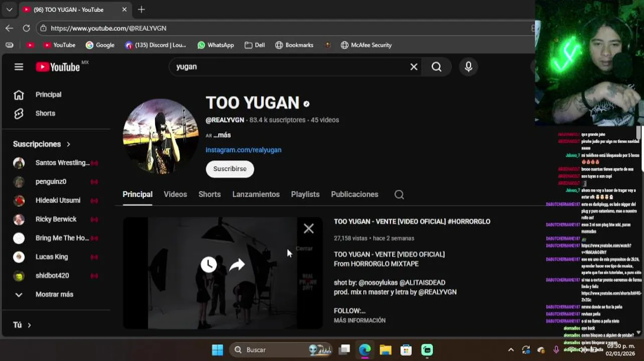Reload the page
This screenshot has height=361, width=644.
tap(26, 28)
